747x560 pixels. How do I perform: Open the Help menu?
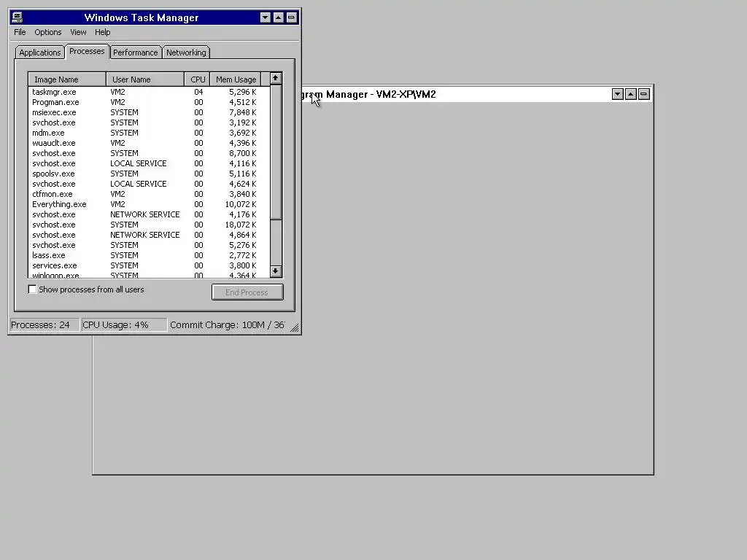pos(102,32)
